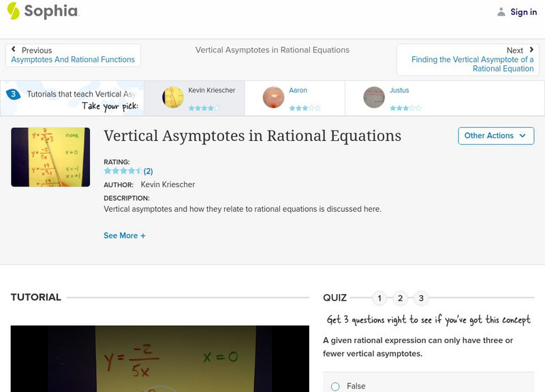This screenshot has width=545, height=392.
Task: Open the Other Actions dropdown
Action: click(495, 135)
